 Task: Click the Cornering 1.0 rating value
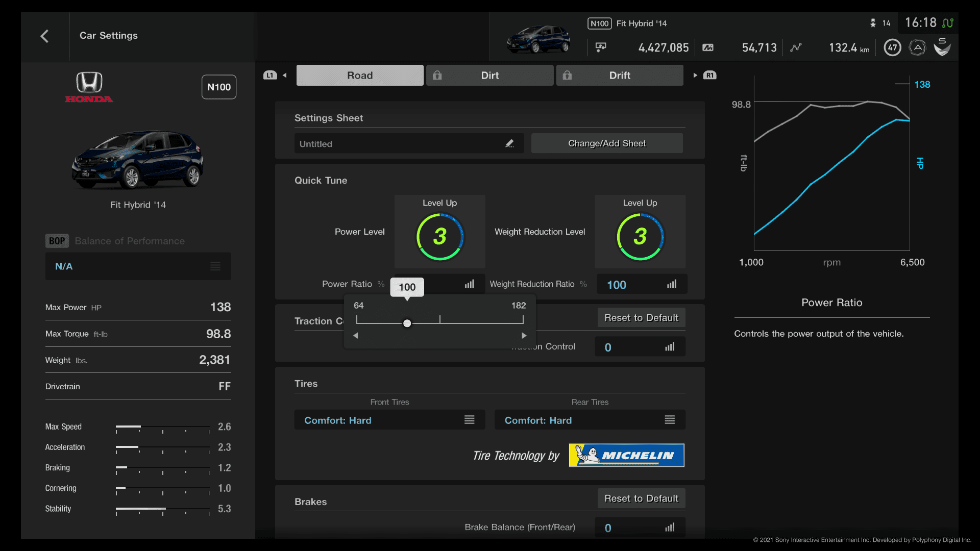225,488
